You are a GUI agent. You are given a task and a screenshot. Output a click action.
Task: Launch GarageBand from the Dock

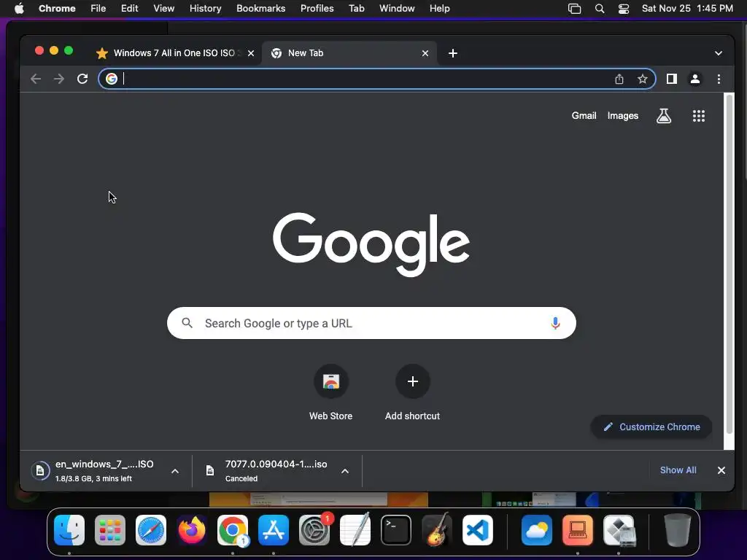point(437,530)
